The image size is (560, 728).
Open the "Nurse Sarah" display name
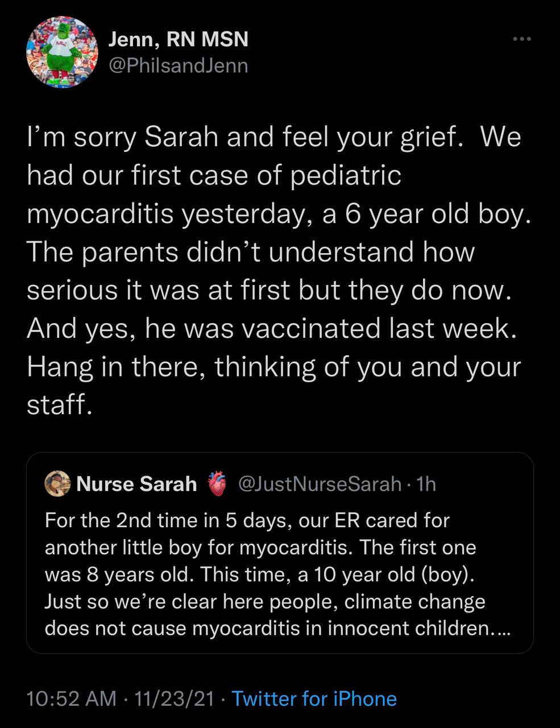point(136,484)
